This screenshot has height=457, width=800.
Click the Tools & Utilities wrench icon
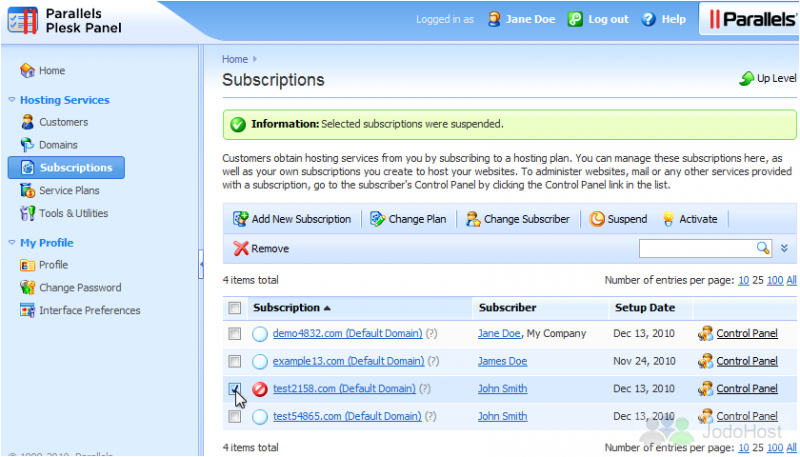tap(27, 213)
